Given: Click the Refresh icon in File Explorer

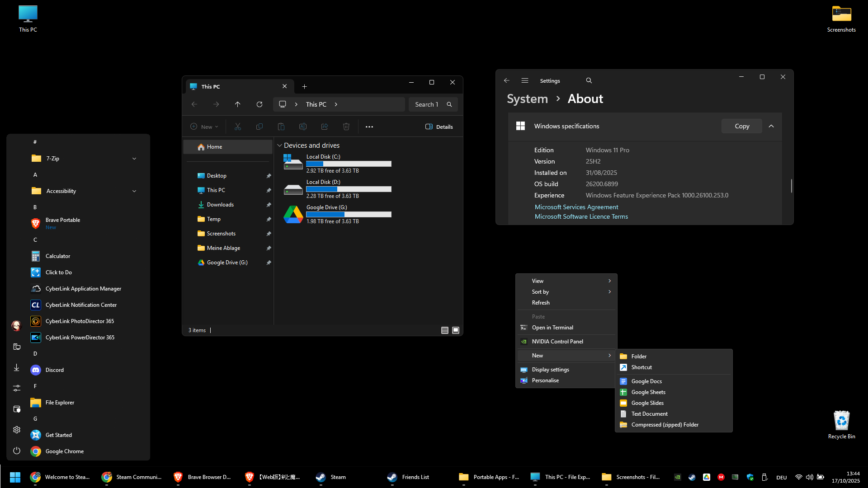Looking at the screenshot, I should (259, 104).
